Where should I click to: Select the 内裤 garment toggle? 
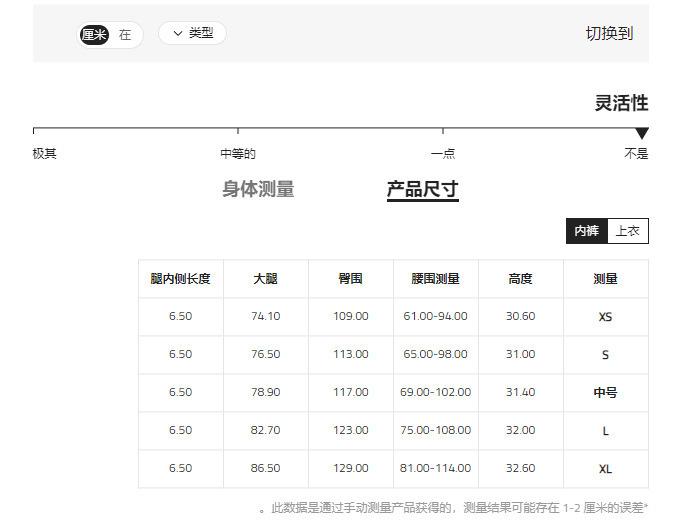(x=587, y=231)
